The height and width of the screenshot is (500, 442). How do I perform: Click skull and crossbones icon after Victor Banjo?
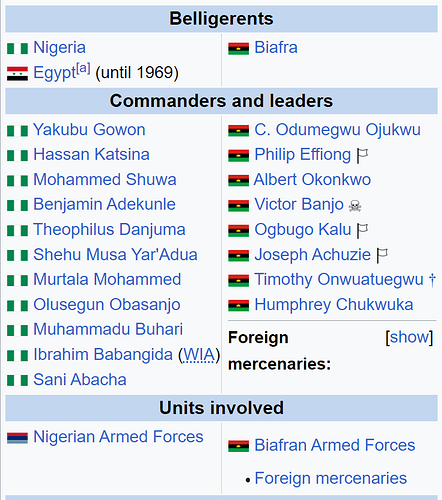pyautogui.click(x=355, y=206)
